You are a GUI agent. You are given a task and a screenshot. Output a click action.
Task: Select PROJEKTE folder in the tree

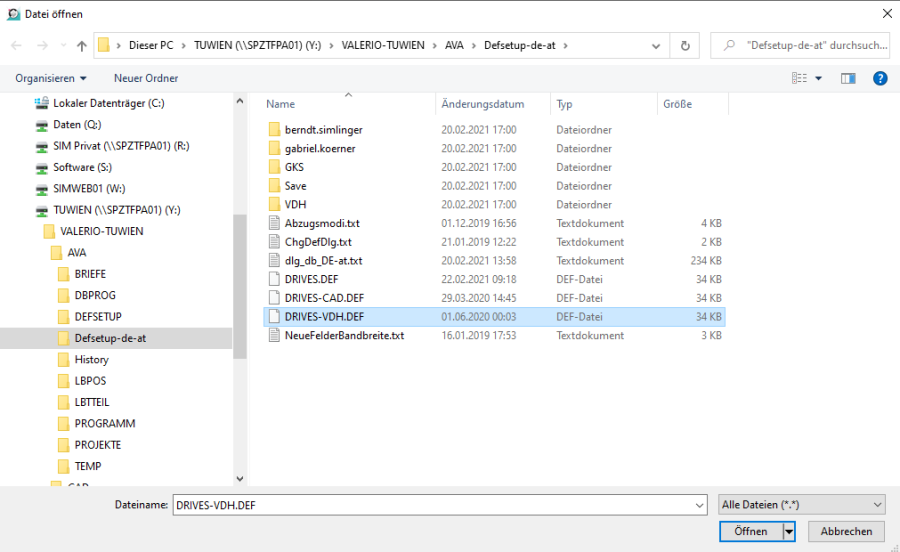98,445
